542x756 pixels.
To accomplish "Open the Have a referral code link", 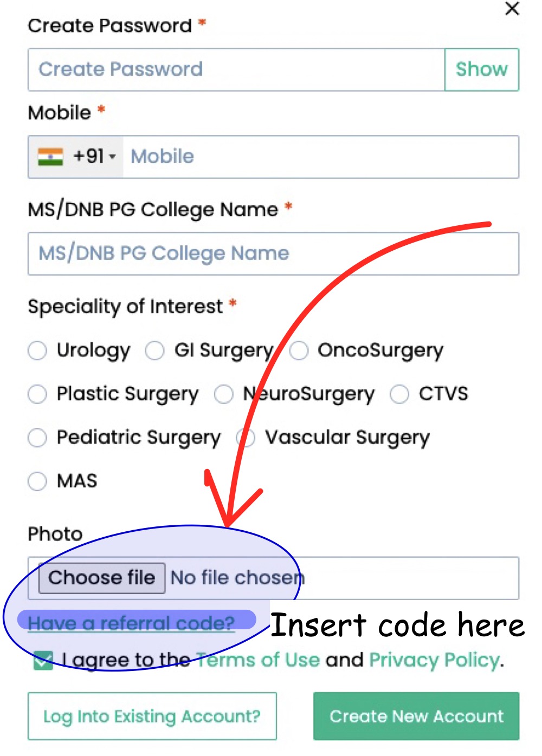I will tap(131, 623).
